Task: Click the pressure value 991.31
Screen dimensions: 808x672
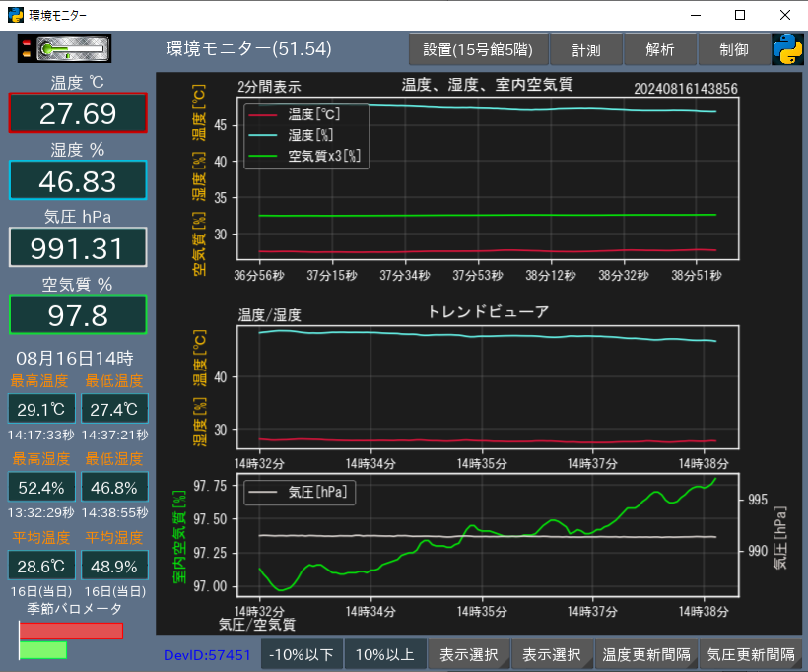Action: pos(78,248)
